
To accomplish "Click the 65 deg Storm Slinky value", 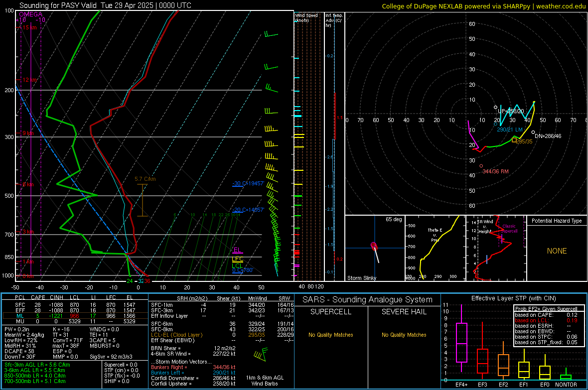I will pos(394,219).
